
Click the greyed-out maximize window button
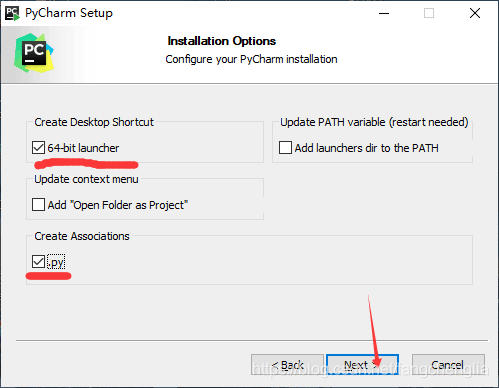(x=429, y=13)
